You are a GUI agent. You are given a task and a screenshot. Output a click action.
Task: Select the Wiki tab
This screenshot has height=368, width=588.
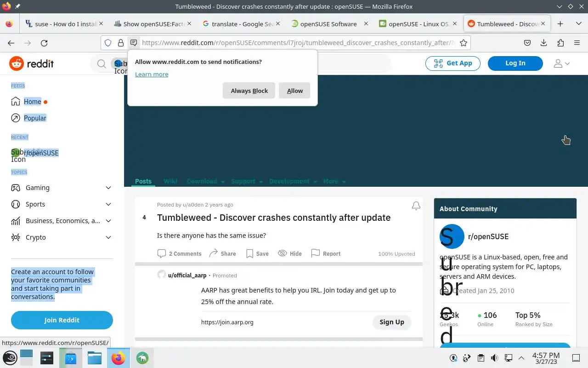[170, 181]
